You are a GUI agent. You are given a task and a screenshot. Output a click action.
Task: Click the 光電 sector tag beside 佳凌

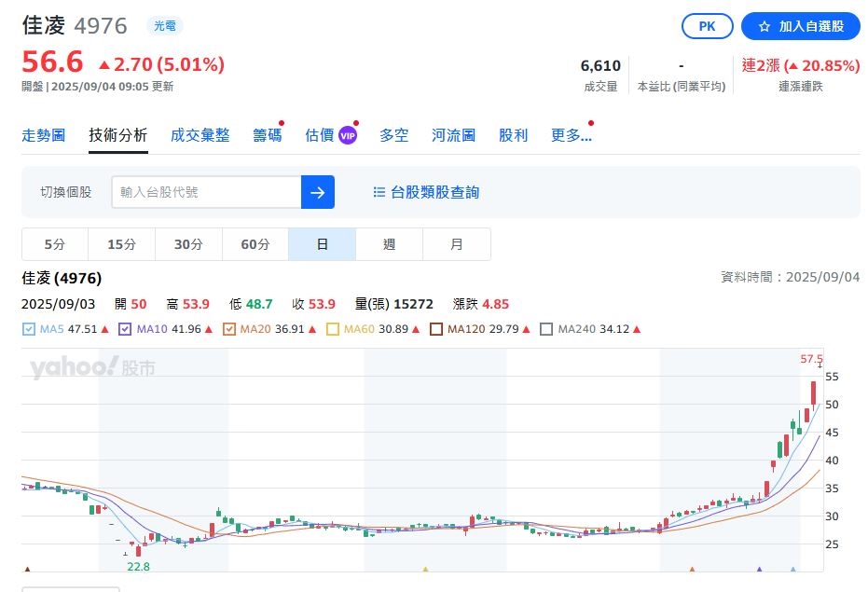click(x=165, y=26)
